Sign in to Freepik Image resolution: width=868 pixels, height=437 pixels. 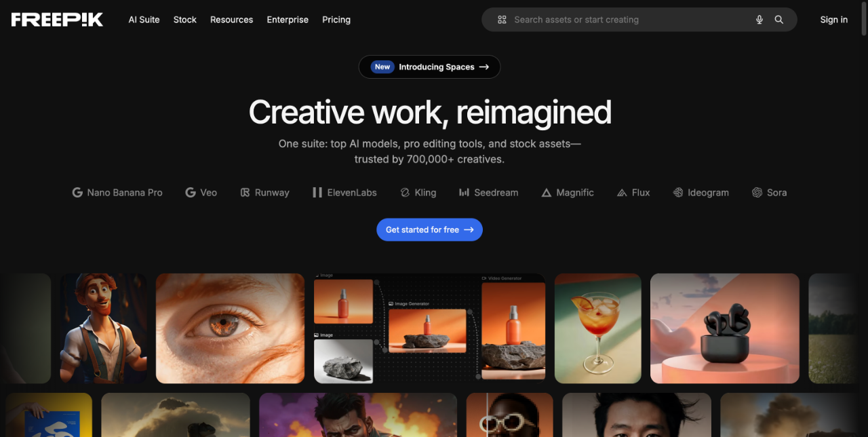[x=833, y=20]
